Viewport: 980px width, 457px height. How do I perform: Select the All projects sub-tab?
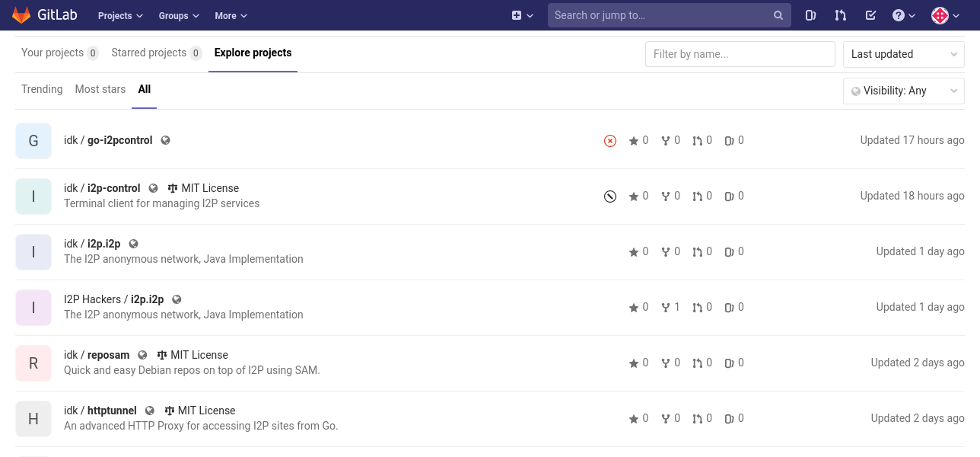(144, 89)
